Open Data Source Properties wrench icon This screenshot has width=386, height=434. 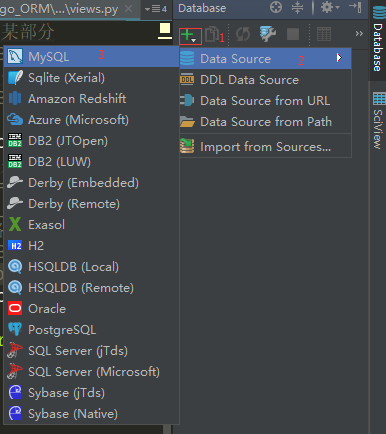(268, 34)
